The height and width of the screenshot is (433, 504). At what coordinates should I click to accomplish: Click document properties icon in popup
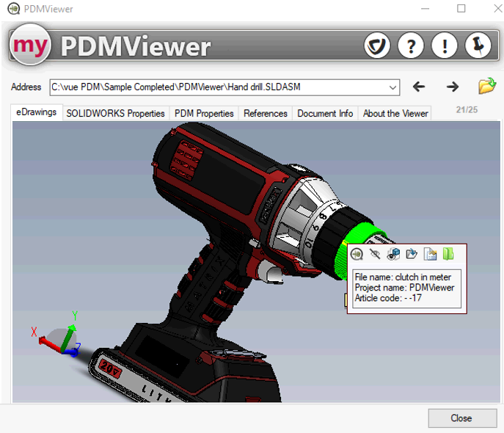pos(430,255)
